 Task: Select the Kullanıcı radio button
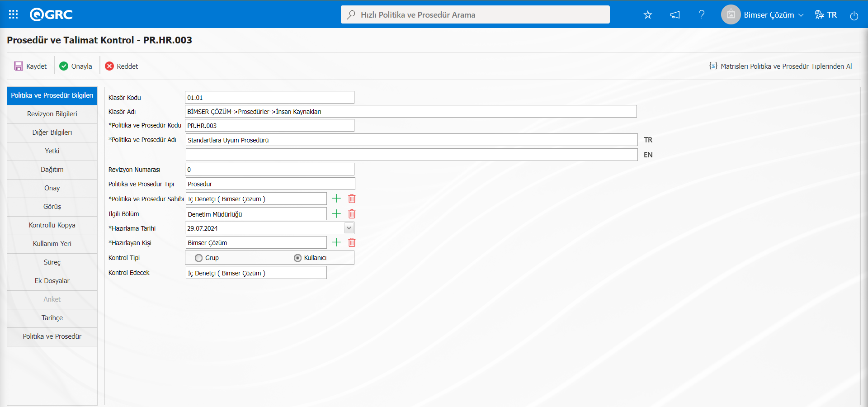click(297, 258)
